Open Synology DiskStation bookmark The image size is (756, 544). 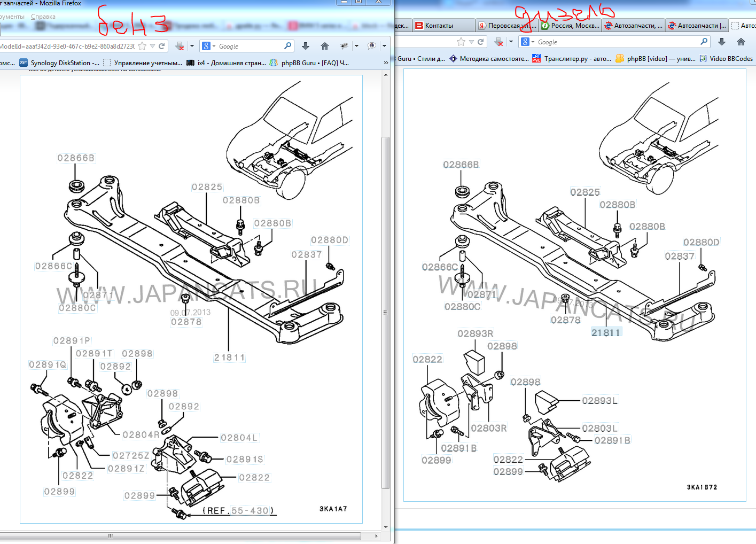[x=60, y=63]
